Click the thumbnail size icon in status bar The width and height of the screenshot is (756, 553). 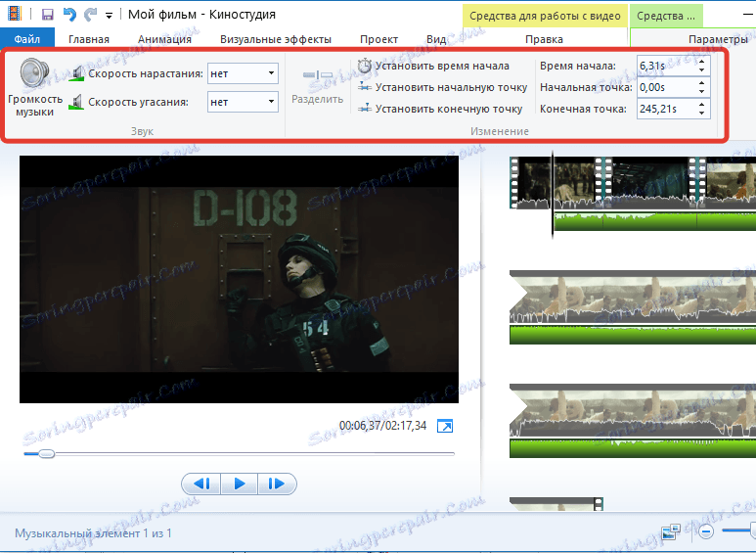coord(671,531)
